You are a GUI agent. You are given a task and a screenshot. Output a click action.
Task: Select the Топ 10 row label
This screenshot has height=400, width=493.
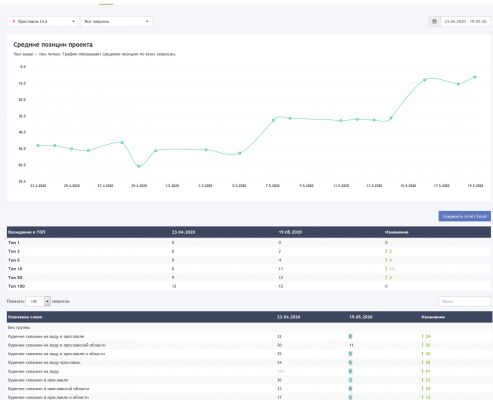tap(15, 269)
